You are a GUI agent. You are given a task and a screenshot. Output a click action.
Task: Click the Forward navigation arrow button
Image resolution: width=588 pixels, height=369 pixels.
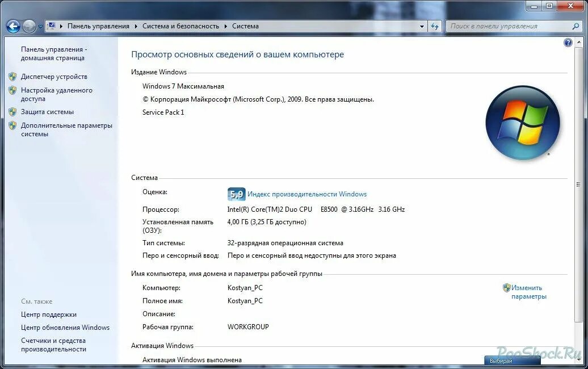(x=29, y=26)
